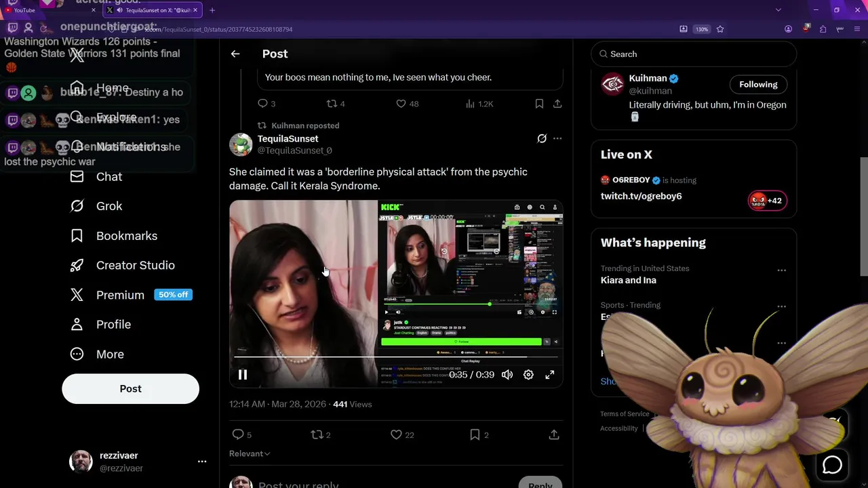Open rezzivaer account options ellipsis

click(x=201, y=462)
